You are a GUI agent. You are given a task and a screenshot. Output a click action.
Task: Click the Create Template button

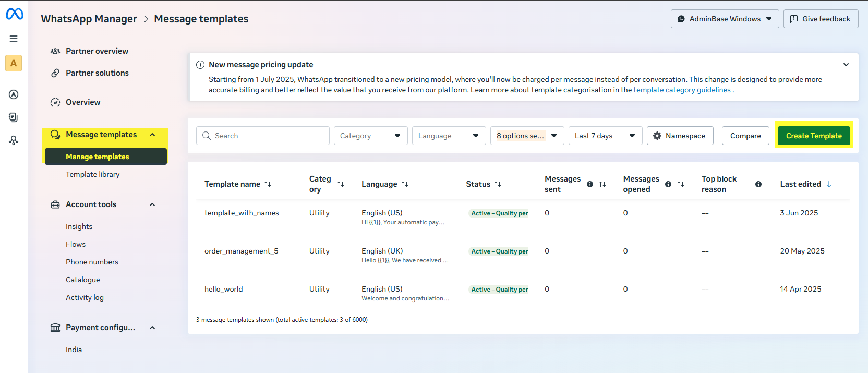[x=814, y=136]
